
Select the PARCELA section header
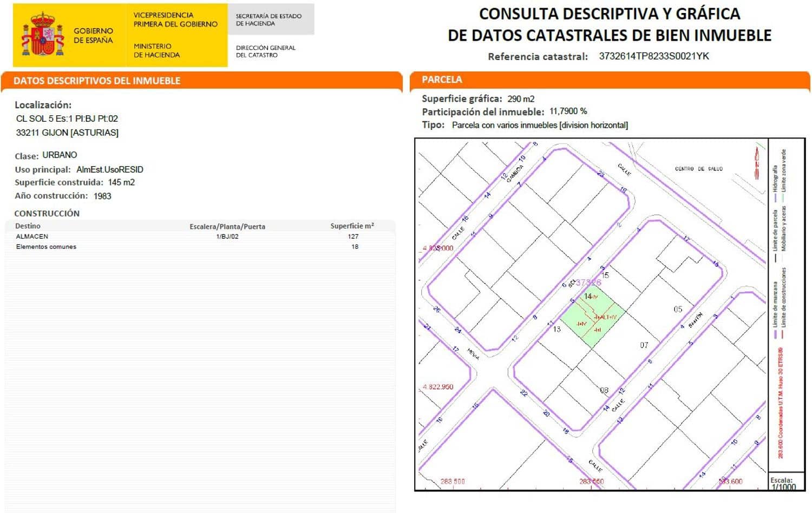[441, 80]
